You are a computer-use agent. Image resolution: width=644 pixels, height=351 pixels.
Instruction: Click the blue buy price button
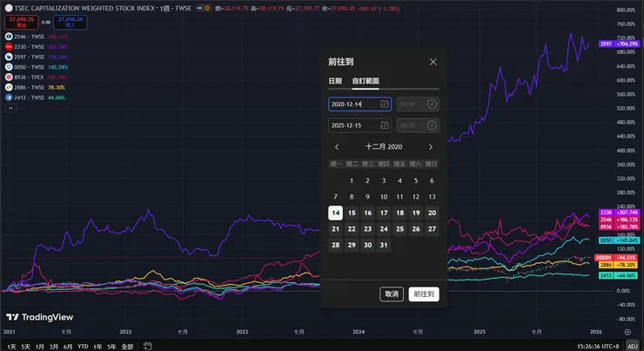coord(70,22)
